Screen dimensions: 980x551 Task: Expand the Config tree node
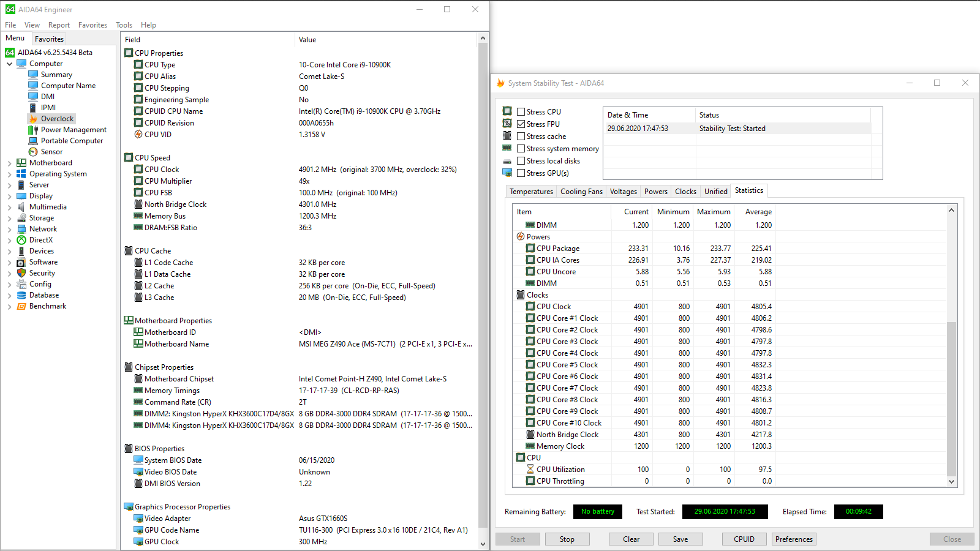[10, 285]
